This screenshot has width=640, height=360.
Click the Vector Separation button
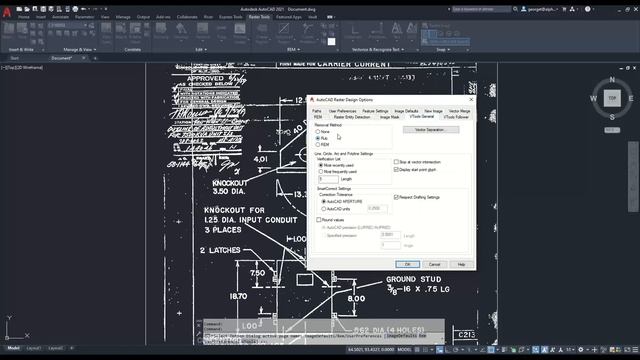(431, 130)
